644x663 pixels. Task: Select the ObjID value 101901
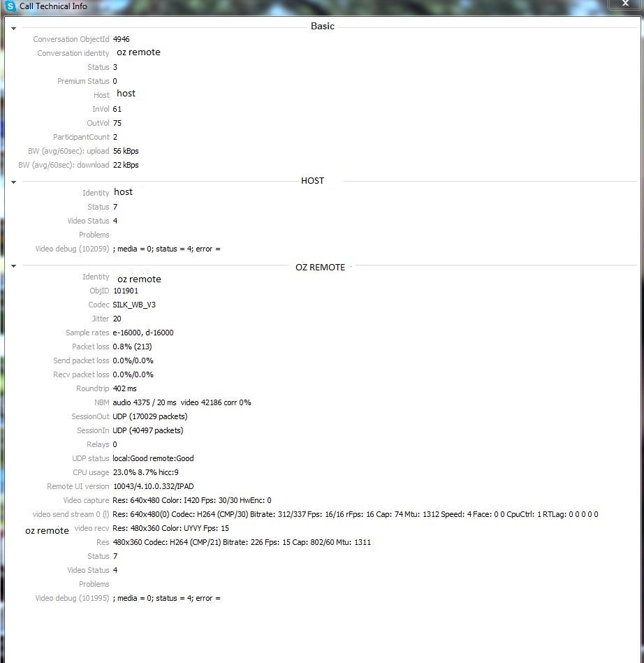(126, 291)
